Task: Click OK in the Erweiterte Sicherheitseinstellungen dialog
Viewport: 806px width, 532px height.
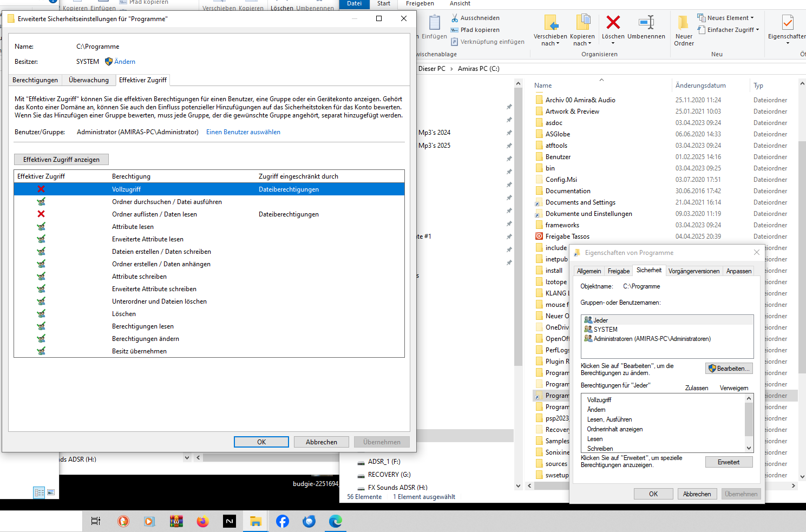Action: [x=261, y=442]
